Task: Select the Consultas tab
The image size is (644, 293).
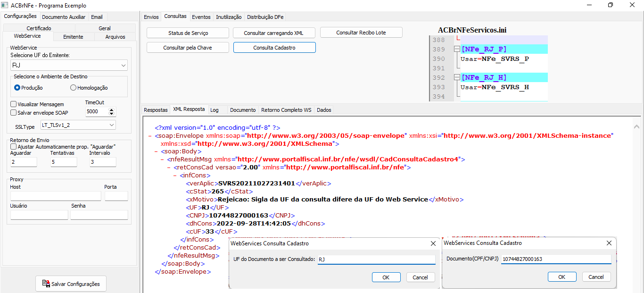Action: pyautogui.click(x=175, y=16)
